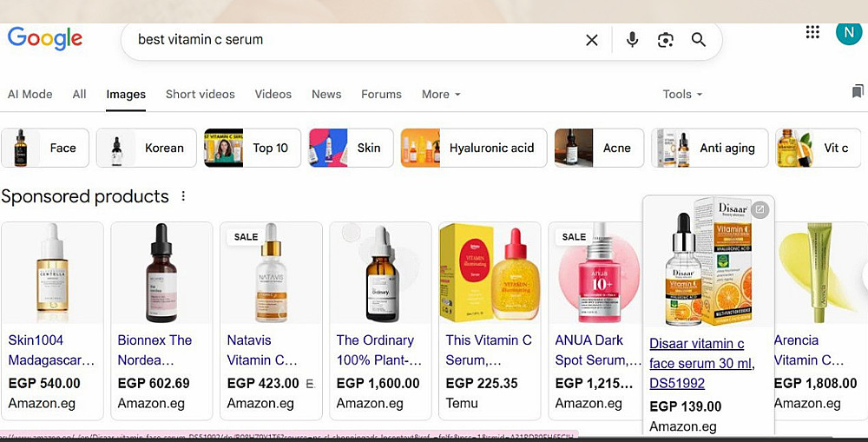Click The Ordinary serum product image
868x442 pixels.
(380, 273)
